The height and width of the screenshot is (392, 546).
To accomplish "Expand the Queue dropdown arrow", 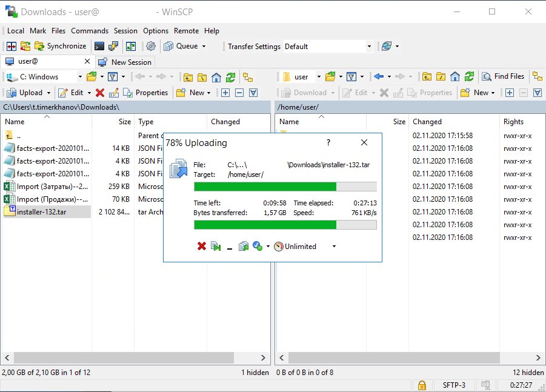I will point(204,46).
